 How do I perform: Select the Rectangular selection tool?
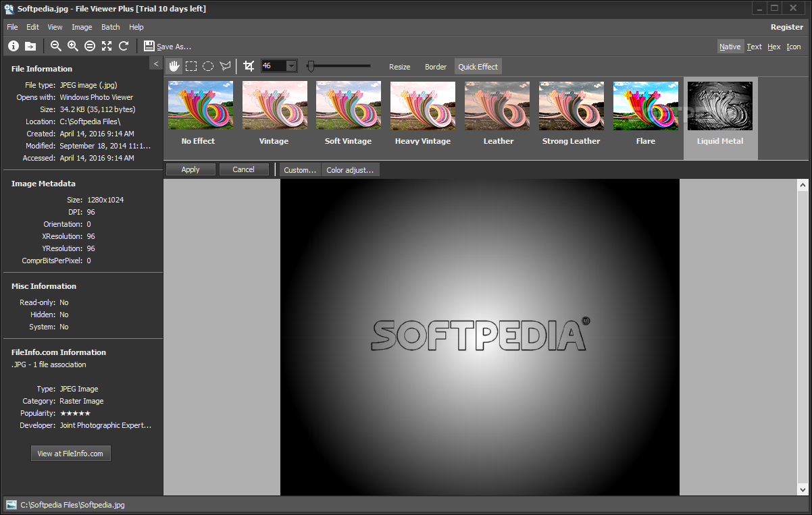pos(191,66)
